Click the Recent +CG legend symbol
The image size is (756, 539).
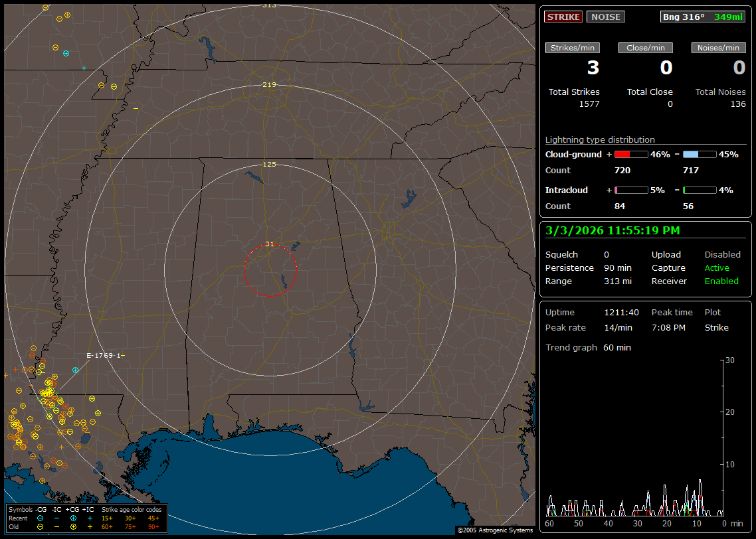pyautogui.click(x=73, y=518)
